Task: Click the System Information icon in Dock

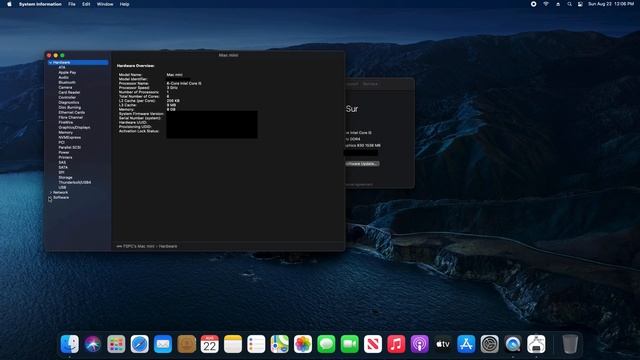Action: point(536,344)
